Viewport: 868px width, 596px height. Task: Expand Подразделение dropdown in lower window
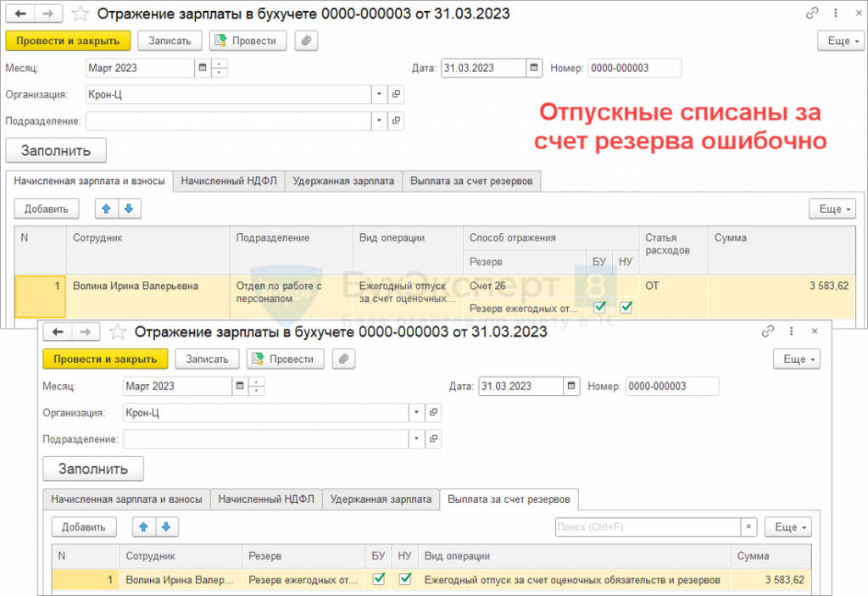tap(416, 439)
